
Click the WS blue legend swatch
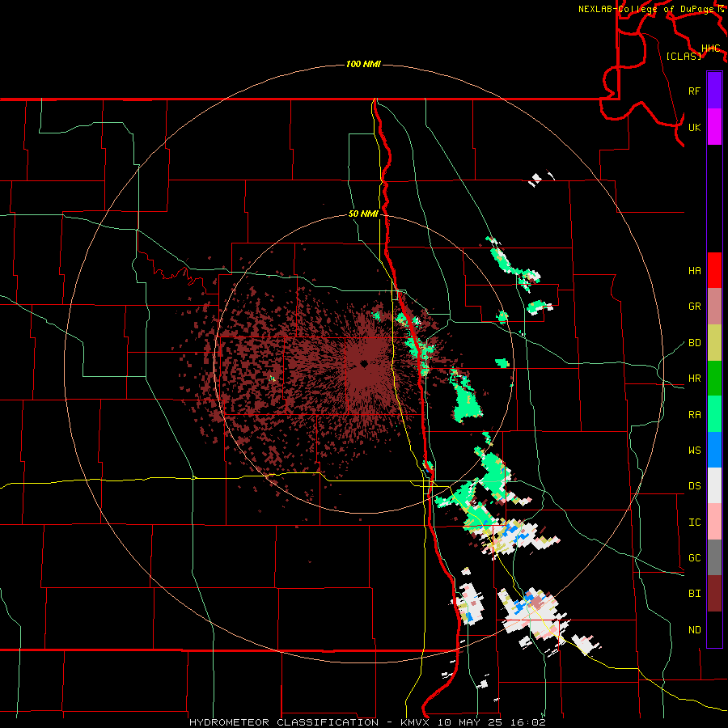tap(714, 450)
